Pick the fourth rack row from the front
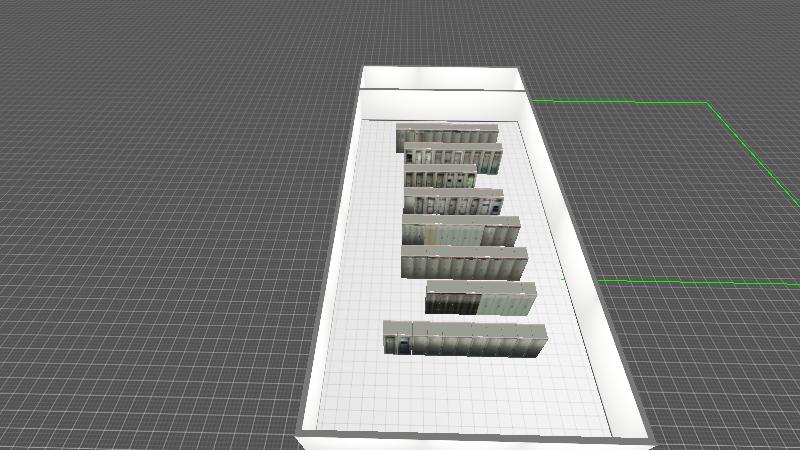 pos(461,232)
